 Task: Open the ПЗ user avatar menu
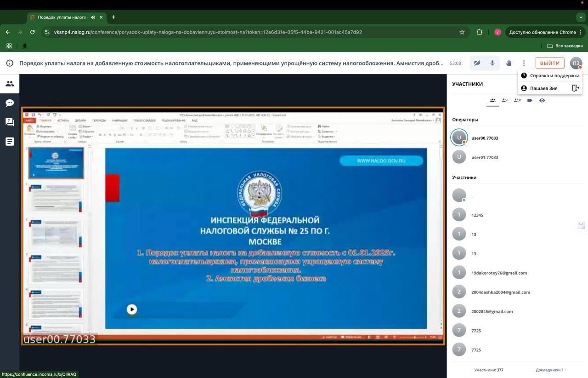coord(576,63)
